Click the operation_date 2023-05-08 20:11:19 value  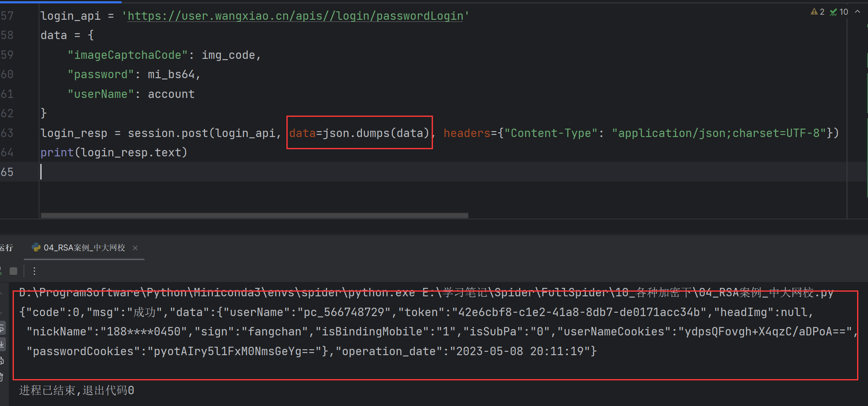click(520, 351)
